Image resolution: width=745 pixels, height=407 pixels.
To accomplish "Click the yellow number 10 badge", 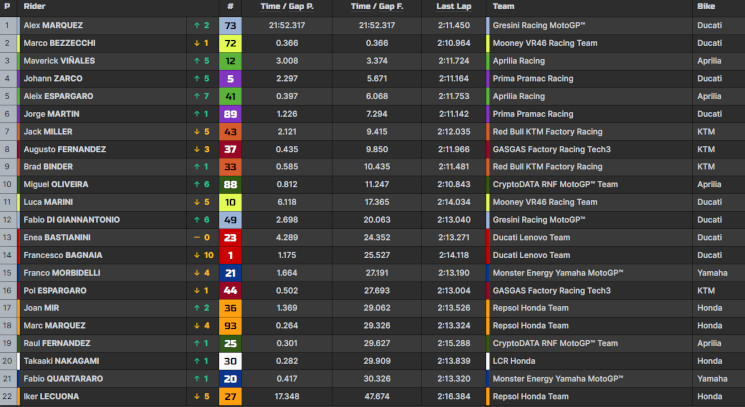I will coord(230,202).
